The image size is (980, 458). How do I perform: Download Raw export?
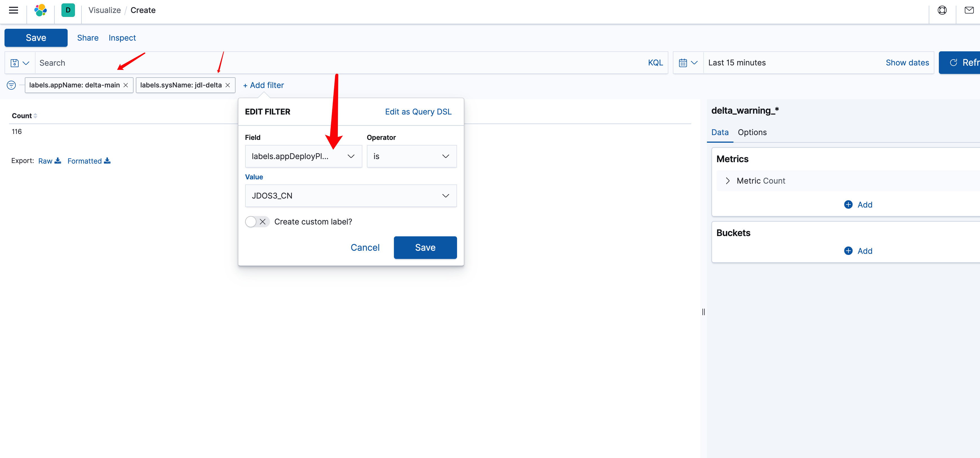(50, 161)
